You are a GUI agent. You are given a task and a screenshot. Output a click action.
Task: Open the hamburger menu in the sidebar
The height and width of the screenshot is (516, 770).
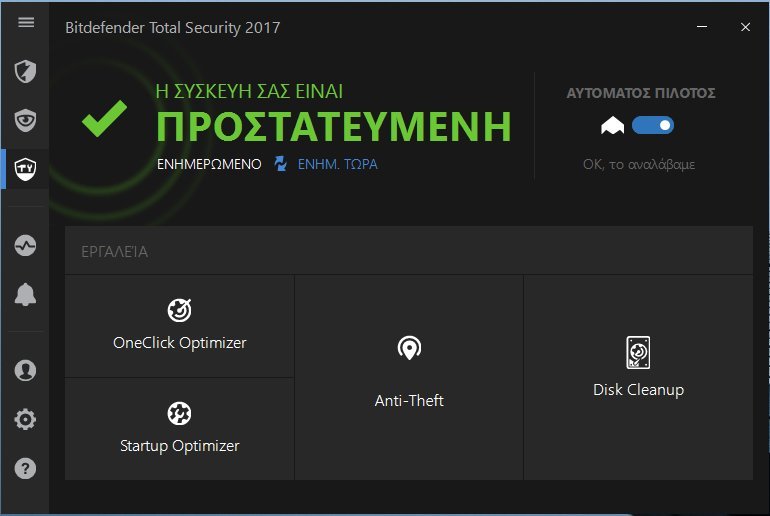click(x=26, y=23)
